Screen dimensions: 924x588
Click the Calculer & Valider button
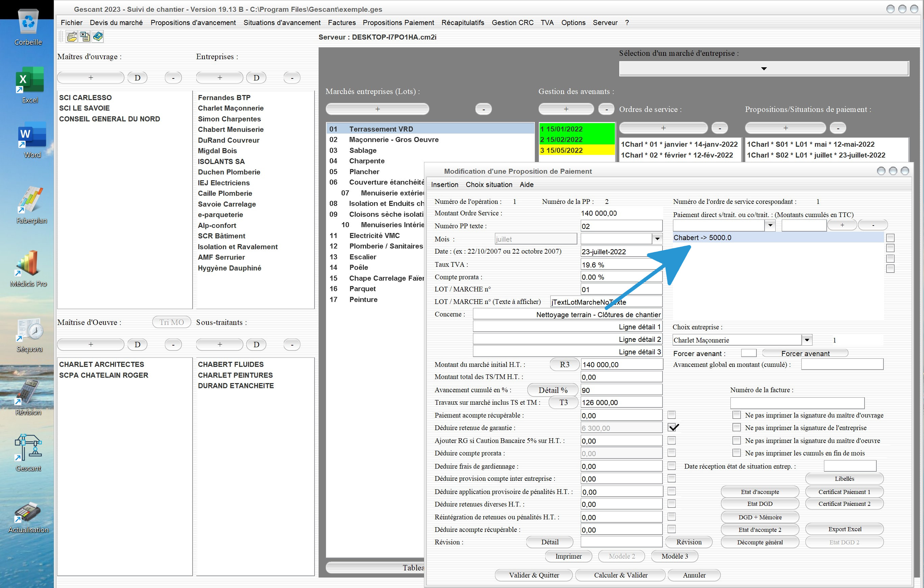pyautogui.click(x=621, y=575)
